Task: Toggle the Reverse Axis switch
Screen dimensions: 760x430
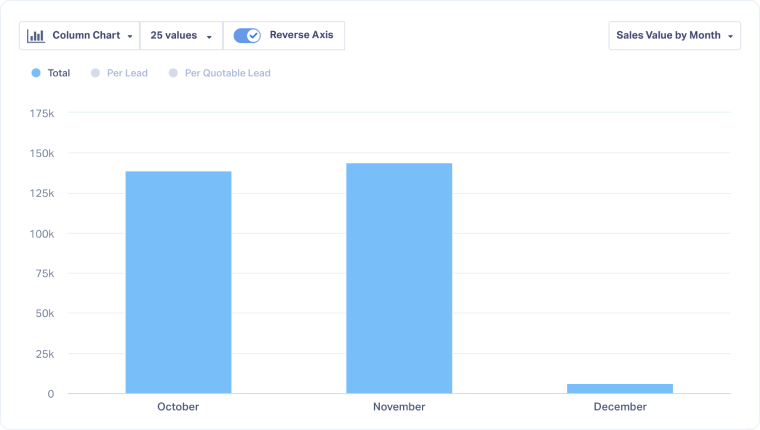Action: pyautogui.click(x=247, y=35)
